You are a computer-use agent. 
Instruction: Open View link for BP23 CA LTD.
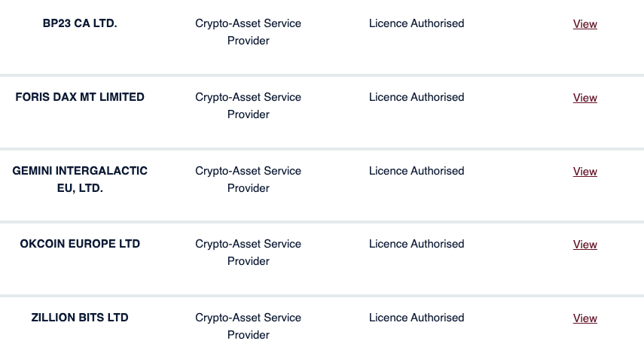[584, 24]
